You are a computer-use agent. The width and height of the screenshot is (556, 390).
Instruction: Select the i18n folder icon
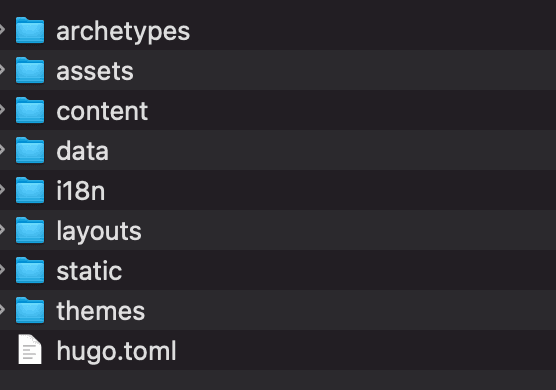pyautogui.click(x=30, y=190)
